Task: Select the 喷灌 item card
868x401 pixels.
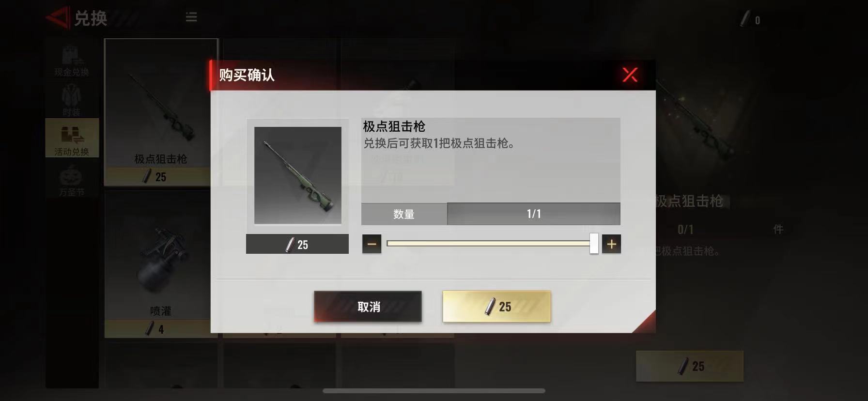Action: (x=160, y=264)
